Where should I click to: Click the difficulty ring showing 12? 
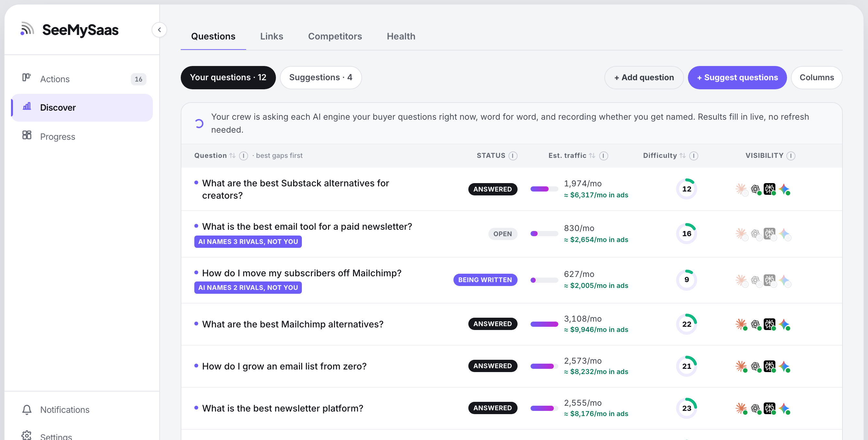(x=686, y=189)
